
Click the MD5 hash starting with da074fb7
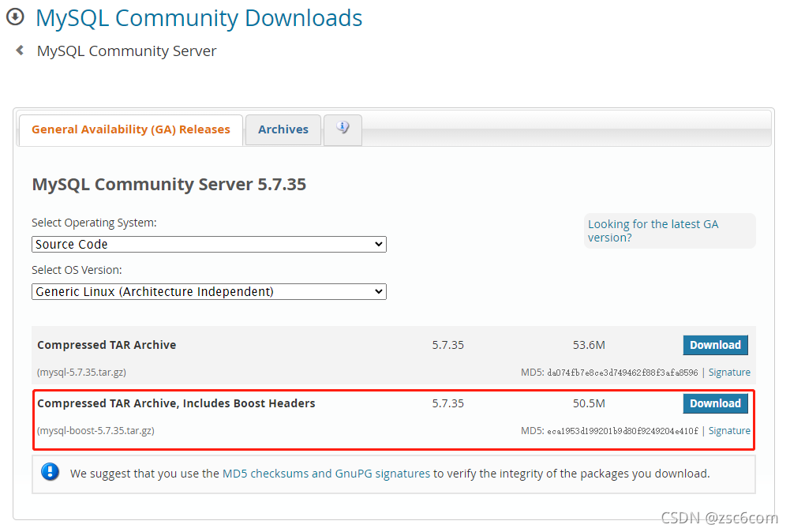[622, 373]
